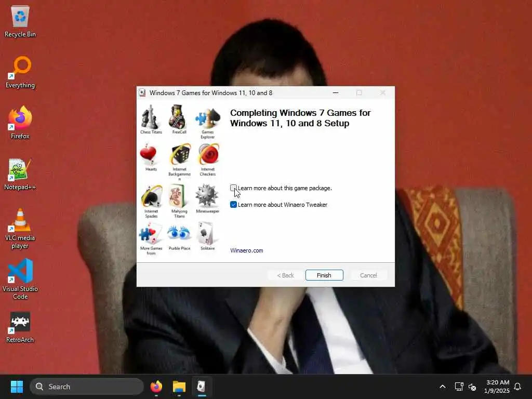Select the Hearts game icon
Viewport: 532px width, 399px height.
click(148, 154)
